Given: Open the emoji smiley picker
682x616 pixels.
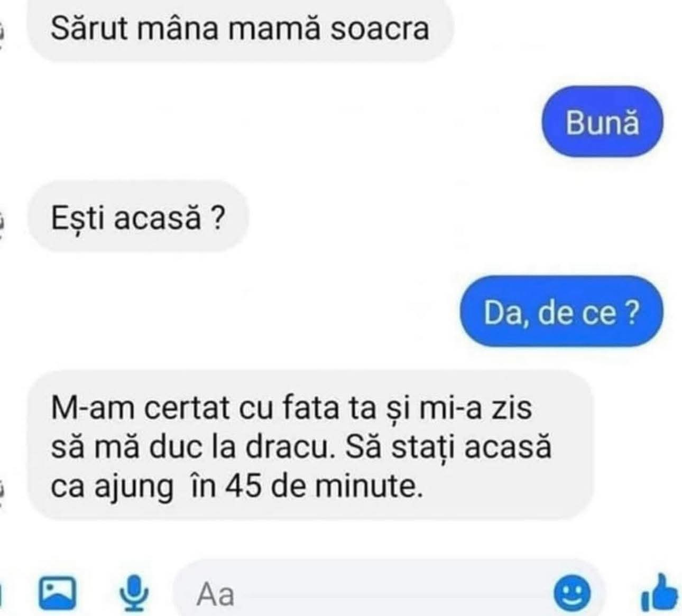Looking at the screenshot, I should point(571,594).
